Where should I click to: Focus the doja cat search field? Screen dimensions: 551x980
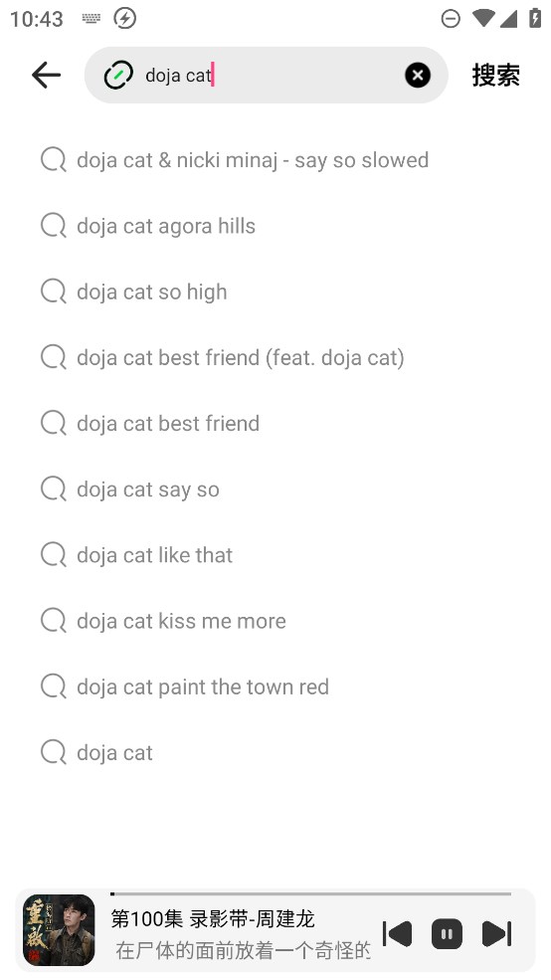pyautogui.click(x=267, y=75)
